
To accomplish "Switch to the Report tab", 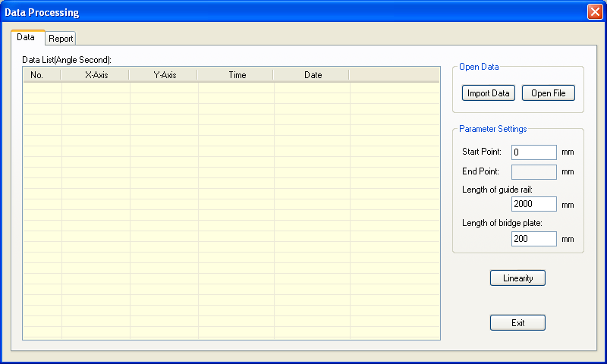I will coord(61,39).
